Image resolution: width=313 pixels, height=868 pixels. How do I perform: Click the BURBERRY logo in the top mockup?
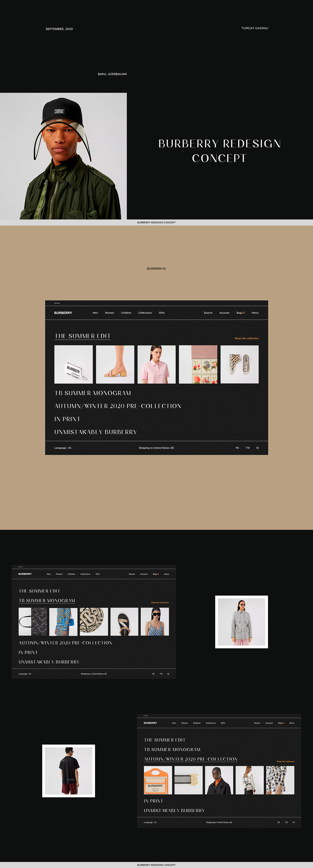[x=63, y=313]
